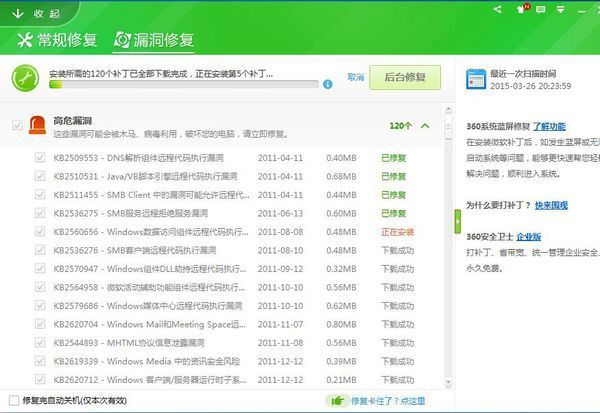Image resolution: width=600 pixels, height=413 pixels.
Task: Click the patch installation progress bar
Action: (x=184, y=84)
